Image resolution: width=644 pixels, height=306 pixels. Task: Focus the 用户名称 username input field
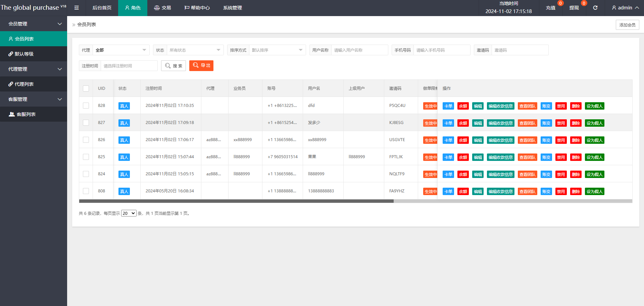click(x=359, y=50)
